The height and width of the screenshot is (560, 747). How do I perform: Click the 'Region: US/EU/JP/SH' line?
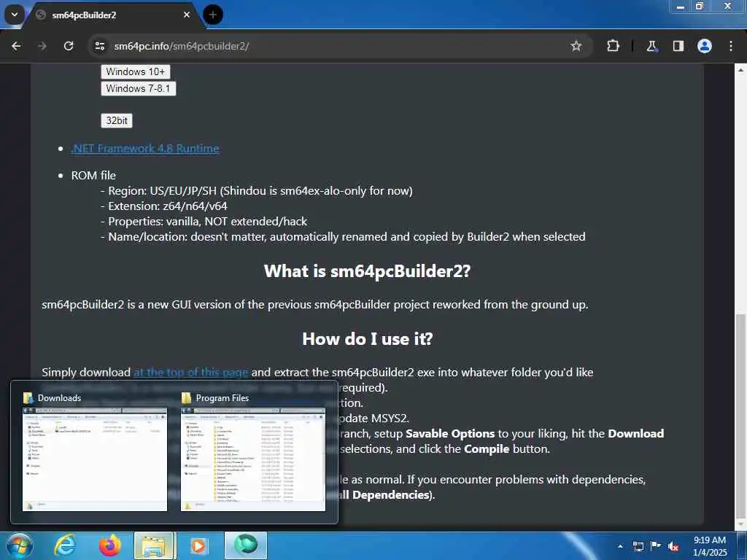pyautogui.click(x=256, y=191)
